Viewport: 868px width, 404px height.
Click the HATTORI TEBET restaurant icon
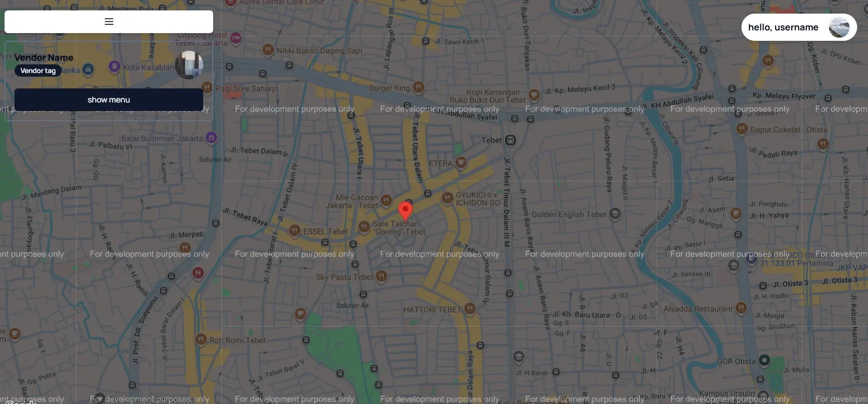pos(470,309)
